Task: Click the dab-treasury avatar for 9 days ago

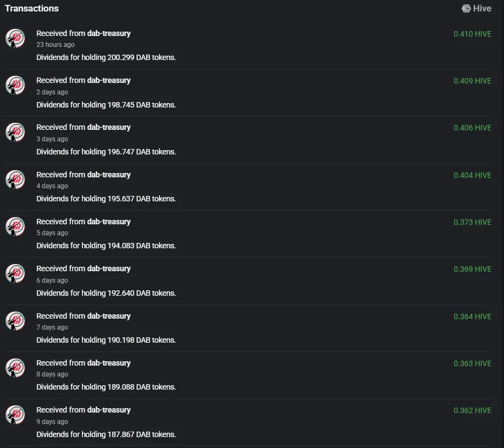Action: tap(15, 415)
